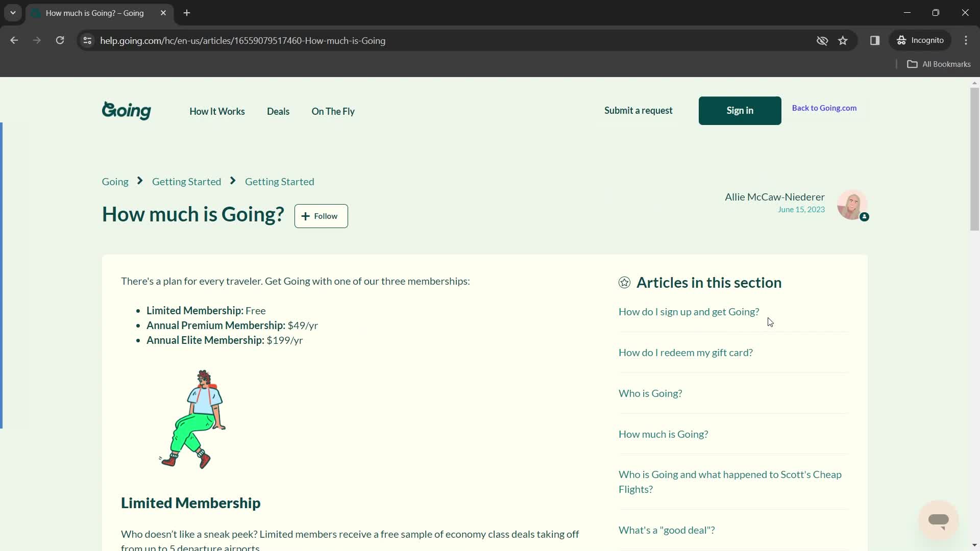Screen dimensions: 980x551
Task: Open the browser side panel
Action: pos(875,40)
